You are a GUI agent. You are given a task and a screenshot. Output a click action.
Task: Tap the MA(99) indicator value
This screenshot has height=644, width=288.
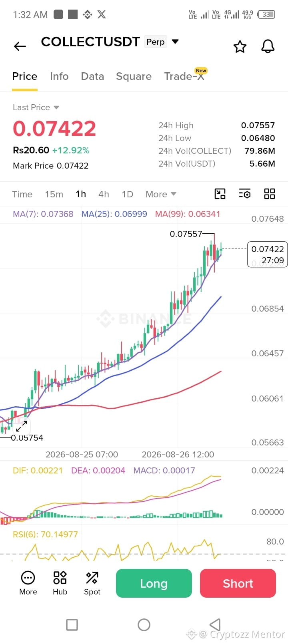click(188, 214)
